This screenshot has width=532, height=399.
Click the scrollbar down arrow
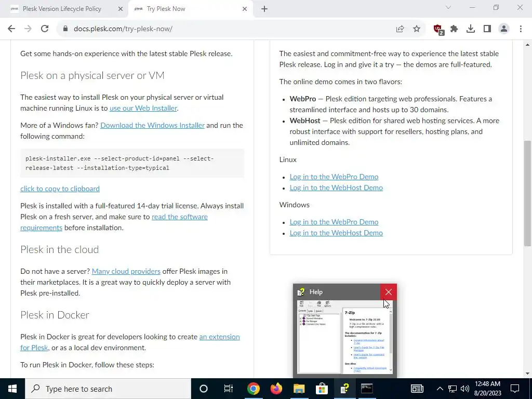[x=527, y=374]
